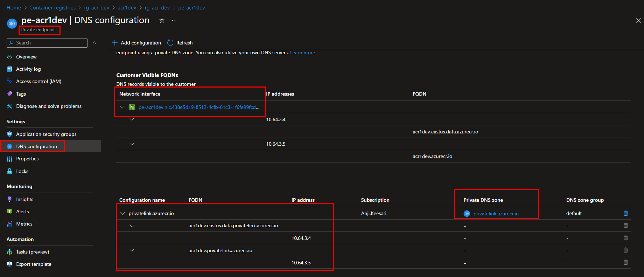Click the Refresh button in toolbar
The width and height of the screenshot is (644, 277).
180,43
